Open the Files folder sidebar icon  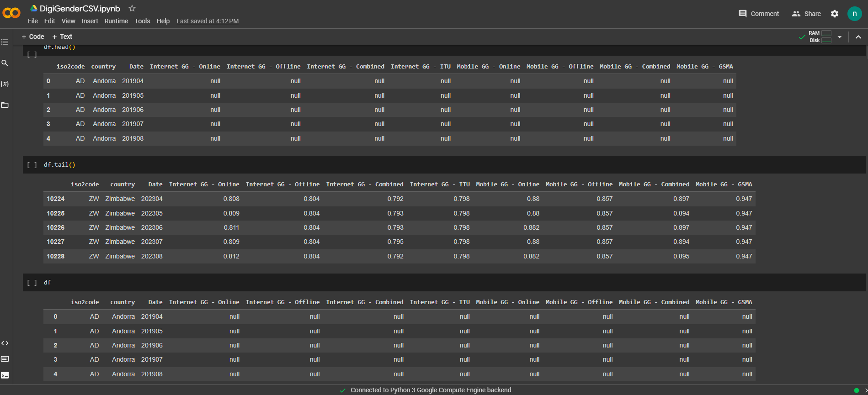(5, 105)
